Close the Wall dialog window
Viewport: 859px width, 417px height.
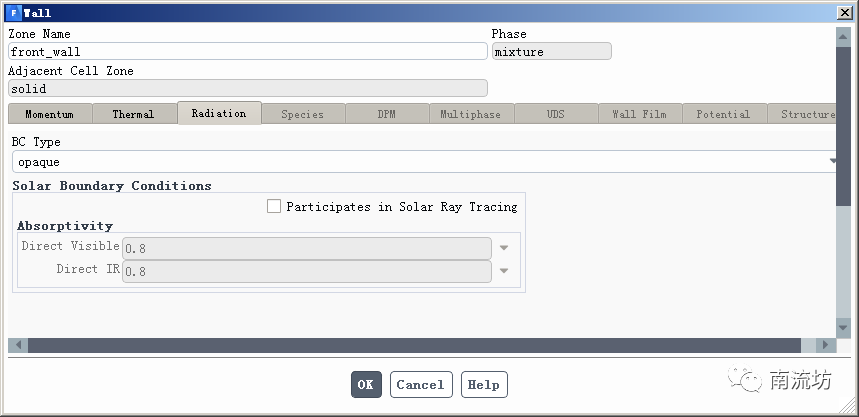pos(845,13)
